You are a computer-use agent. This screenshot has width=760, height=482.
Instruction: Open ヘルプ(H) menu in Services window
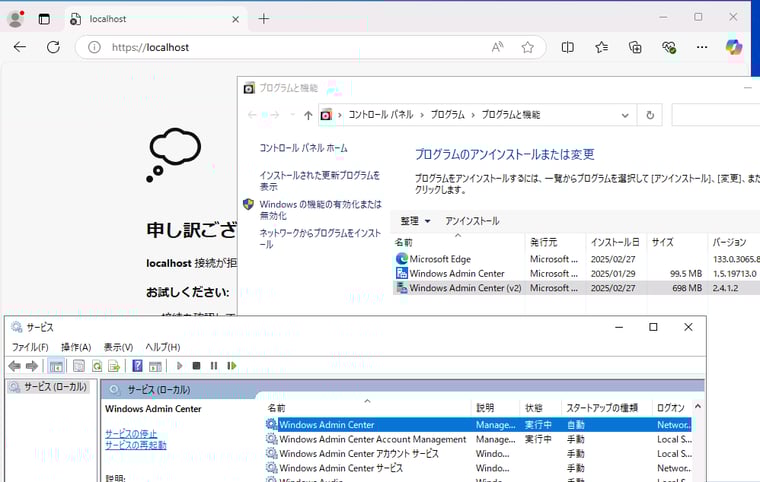163,347
